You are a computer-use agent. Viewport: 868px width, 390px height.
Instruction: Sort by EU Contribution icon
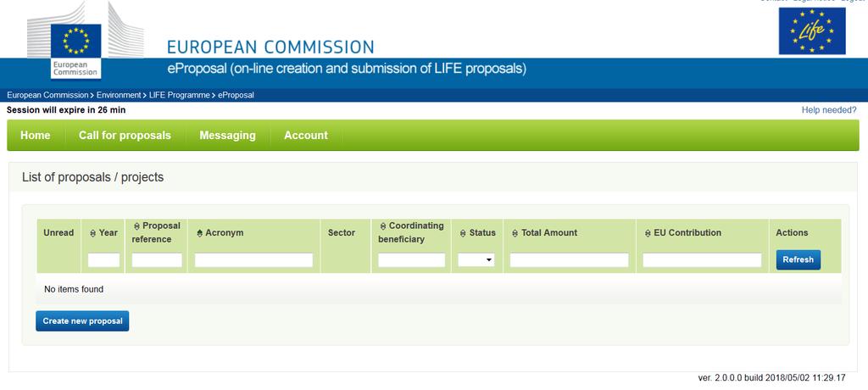(x=648, y=233)
